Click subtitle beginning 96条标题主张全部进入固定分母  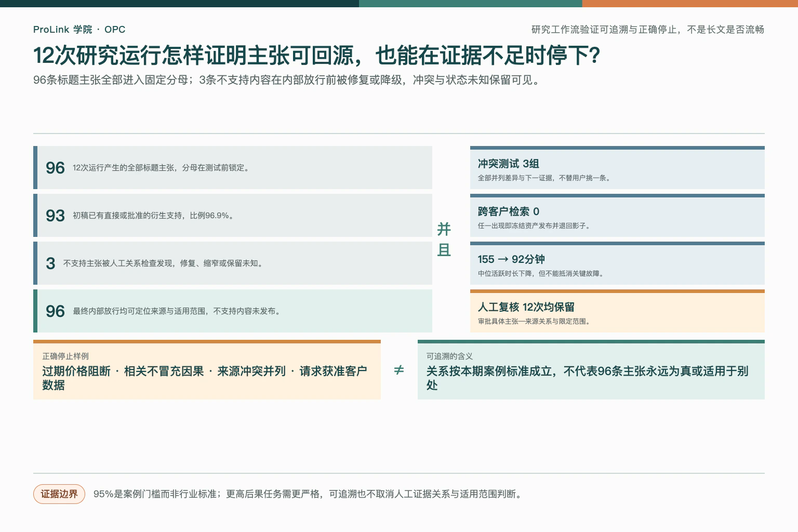pyautogui.click(x=288, y=80)
